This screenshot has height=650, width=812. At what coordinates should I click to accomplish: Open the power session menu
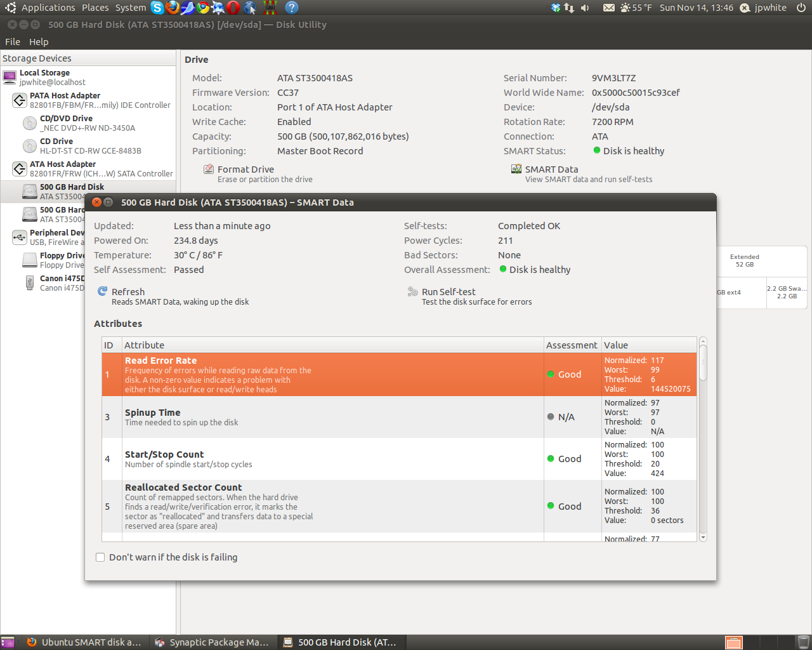801,8
